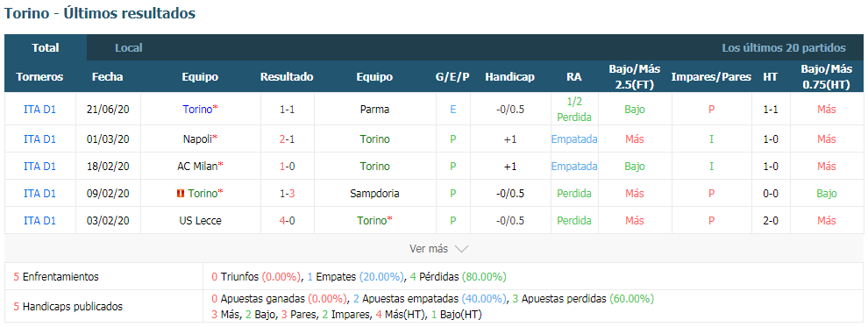
Task: Open the AC Milan team link
Action: click(197, 167)
